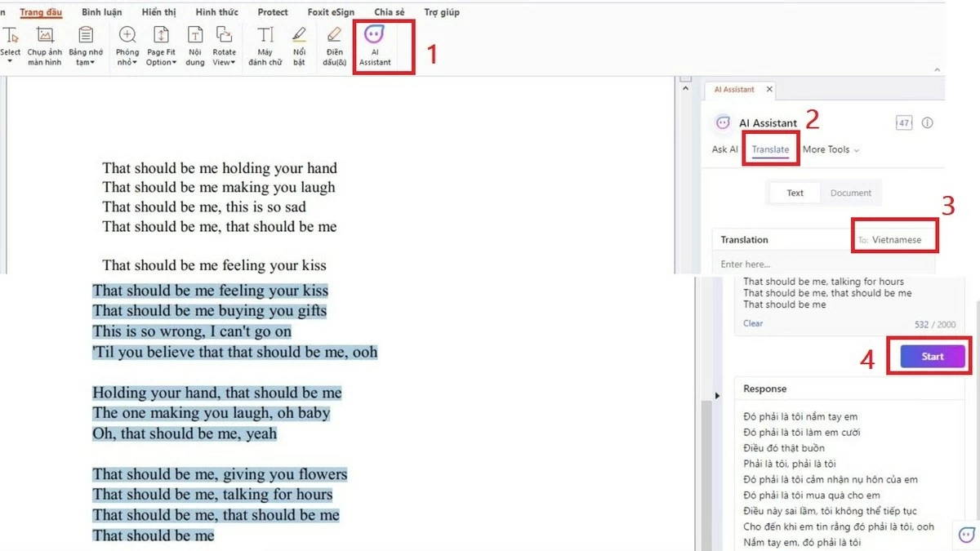The width and height of the screenshot is (980, 551).
Task: Open the Điền dấu Fill and Sign tool
Action: pos(333,45)
